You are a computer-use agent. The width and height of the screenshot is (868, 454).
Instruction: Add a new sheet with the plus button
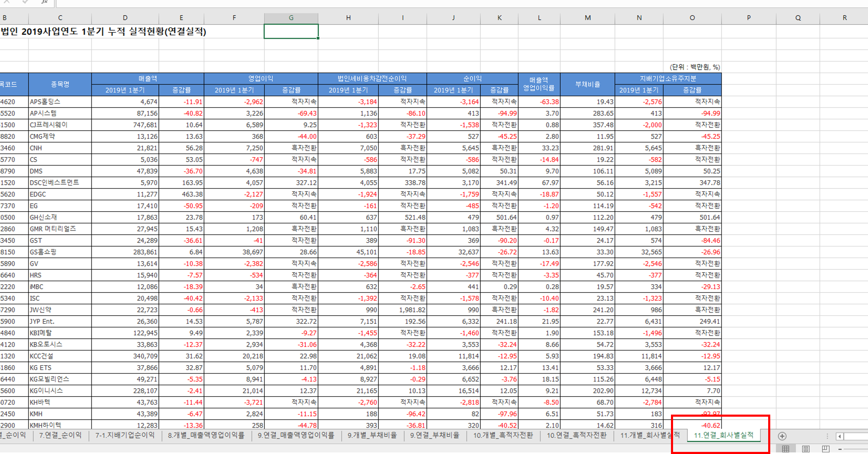coord(782,436)
